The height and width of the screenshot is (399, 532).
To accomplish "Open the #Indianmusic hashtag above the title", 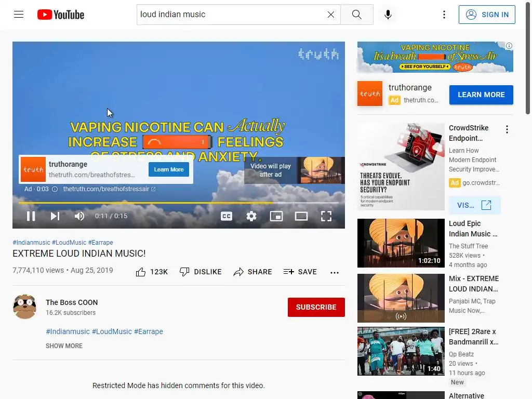I will [x=31, y=243].
